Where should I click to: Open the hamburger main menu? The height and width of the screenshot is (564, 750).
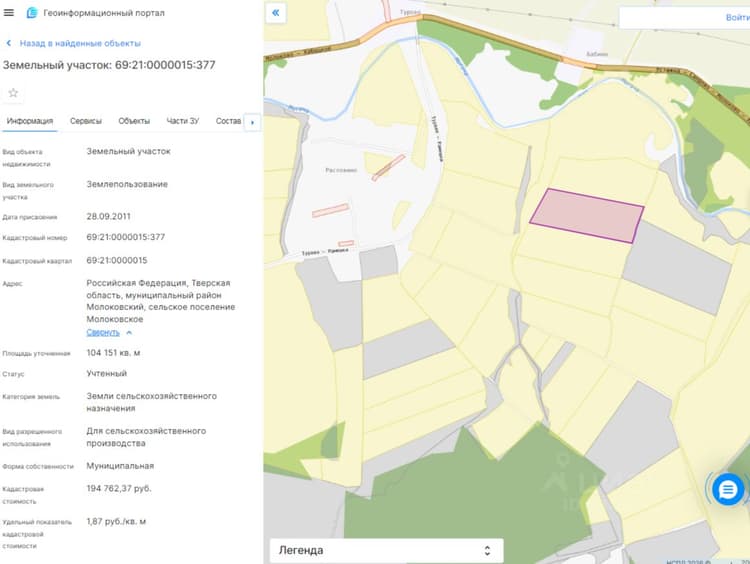tap(9, 12)
